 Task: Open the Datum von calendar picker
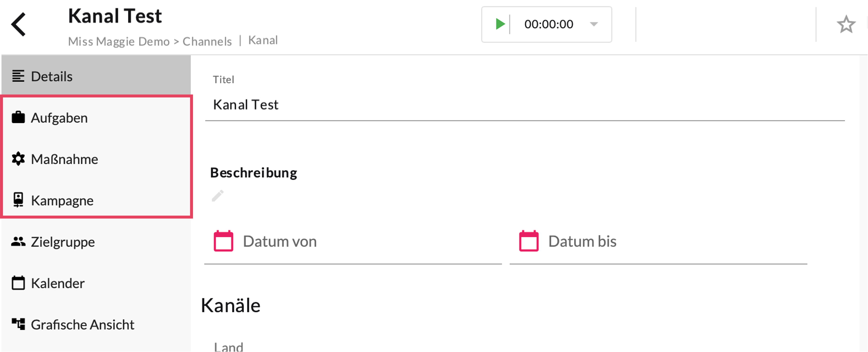[x=223, y=241]
